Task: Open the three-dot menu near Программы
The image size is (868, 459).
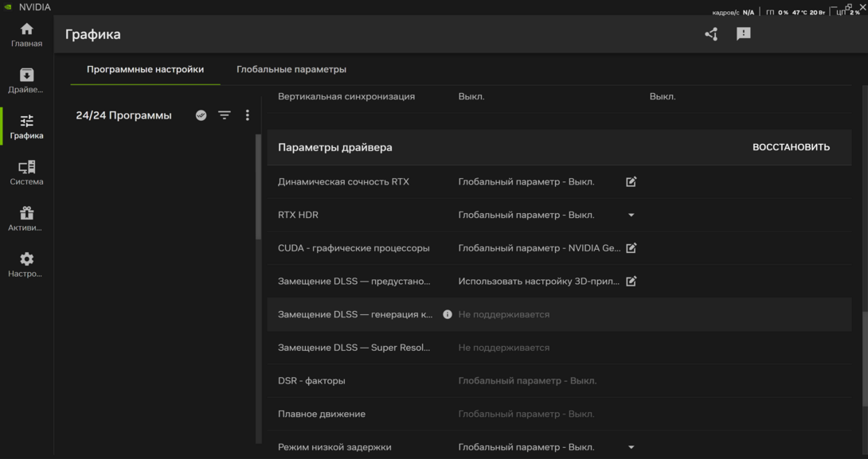Action: coord(248,115)
